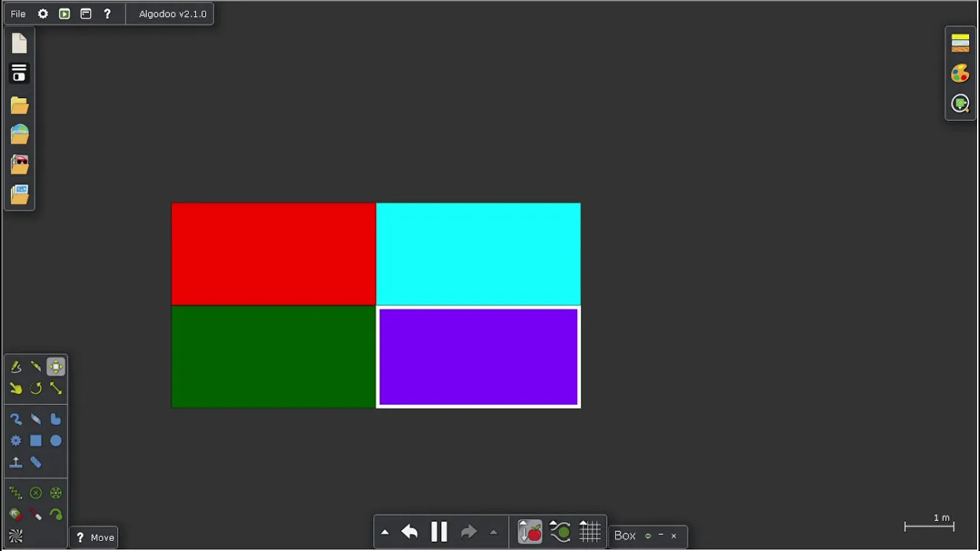This screenshot has height=551, width=980.
Task: Click the green play-box icon in top bar
Action: coord(64,14)
